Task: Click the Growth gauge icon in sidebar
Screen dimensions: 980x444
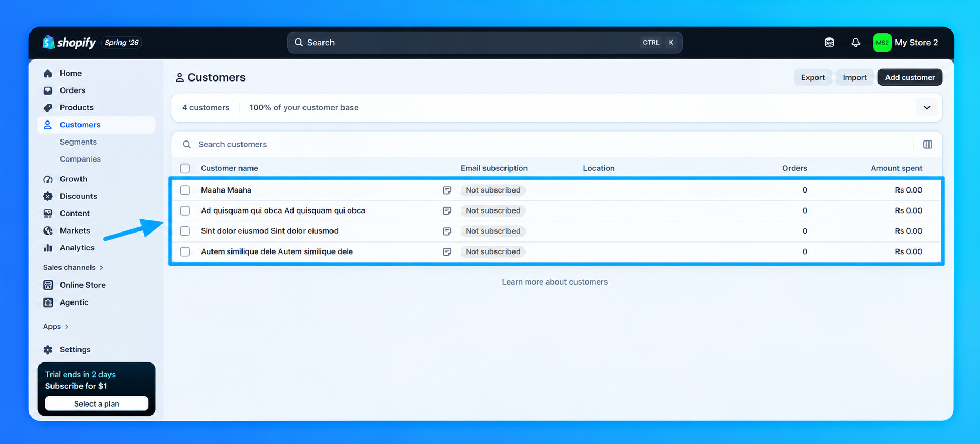Action: (48, 179)
